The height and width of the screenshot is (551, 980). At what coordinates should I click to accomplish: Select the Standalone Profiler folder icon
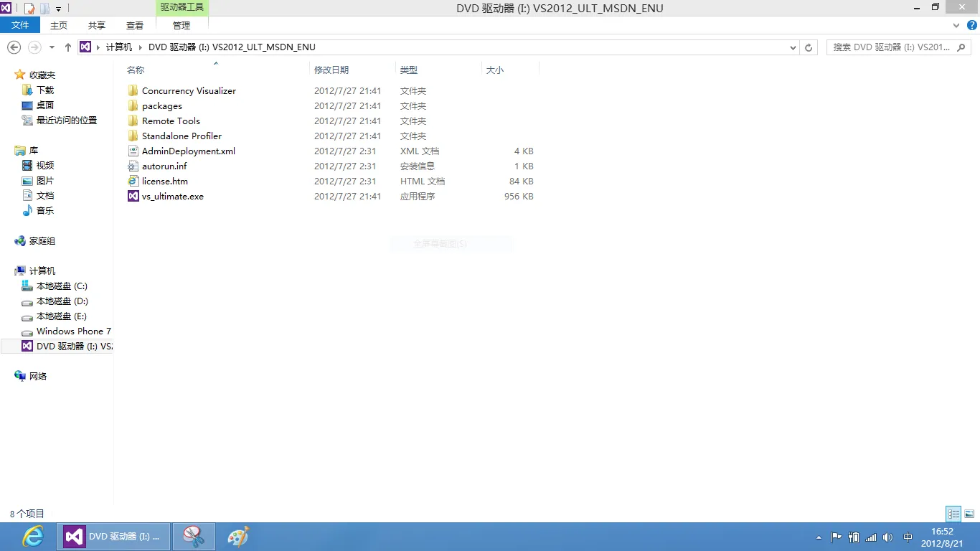pos(133,136)
